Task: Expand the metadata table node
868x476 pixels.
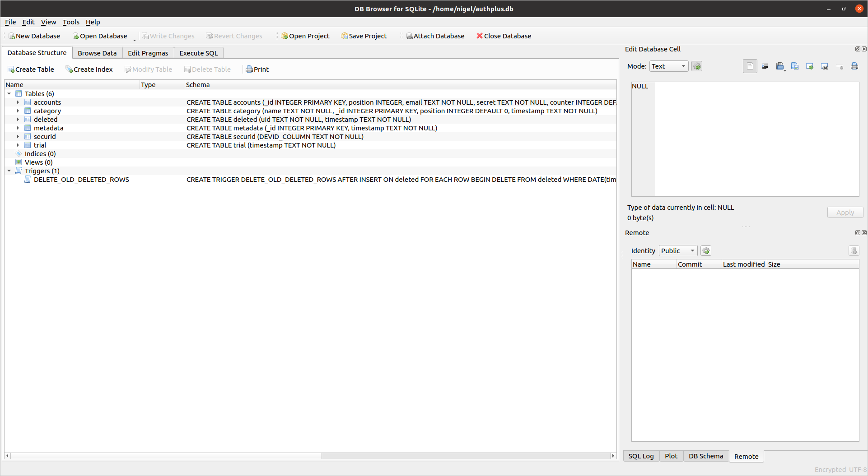Action: [18, 128]
